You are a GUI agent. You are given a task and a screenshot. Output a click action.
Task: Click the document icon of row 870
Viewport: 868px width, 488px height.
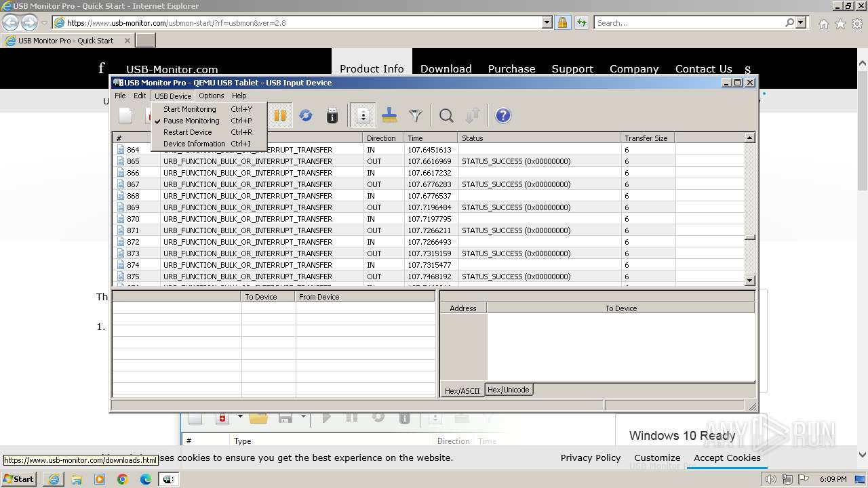click(121, 219)
